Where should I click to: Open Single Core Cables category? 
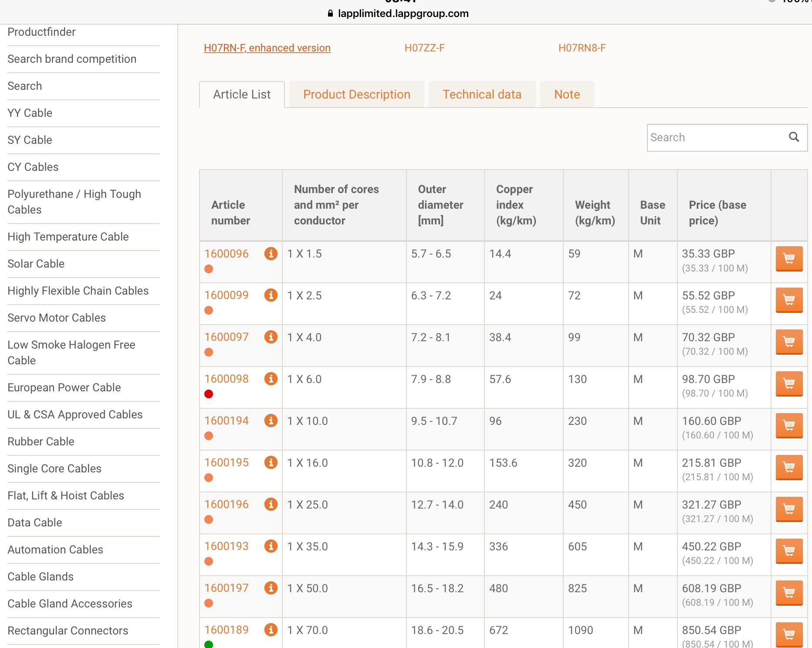[54, 468]
